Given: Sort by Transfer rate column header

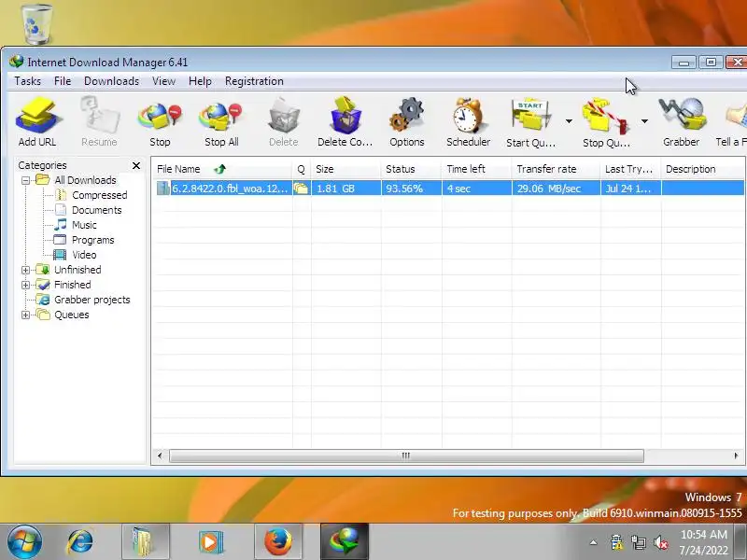Looking at the screenshot, I should click(x=556, y=169).
